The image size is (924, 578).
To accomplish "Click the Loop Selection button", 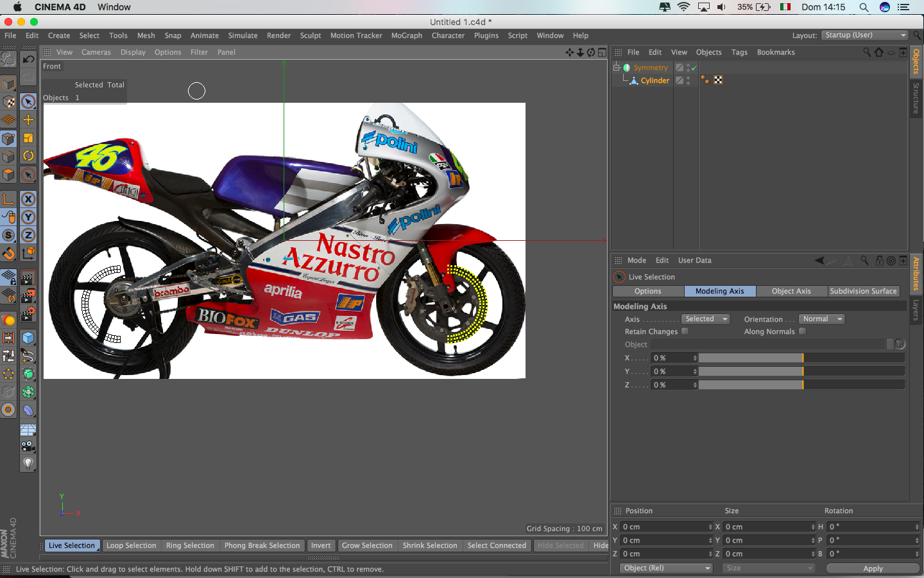I will (x=131, y=545).
